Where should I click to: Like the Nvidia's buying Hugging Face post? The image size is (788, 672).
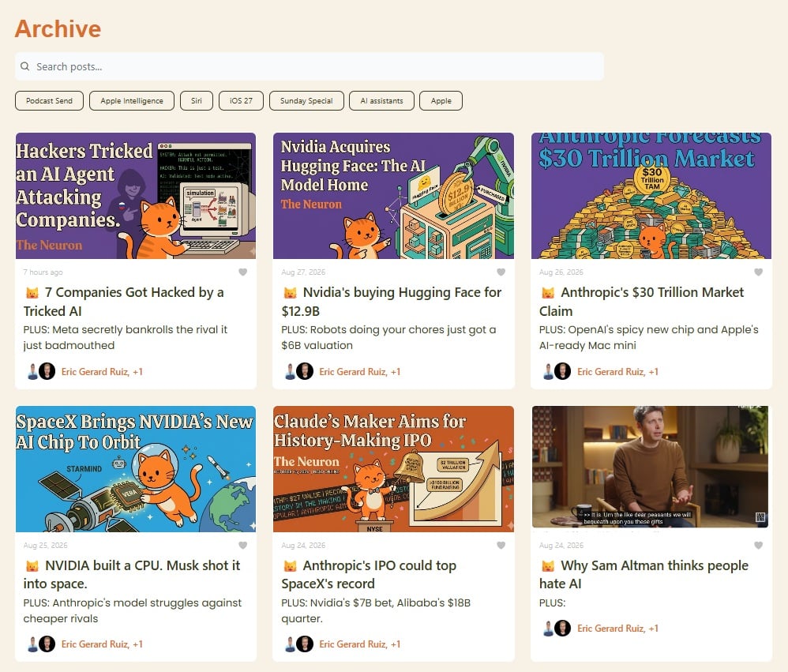tap(501, 272)
